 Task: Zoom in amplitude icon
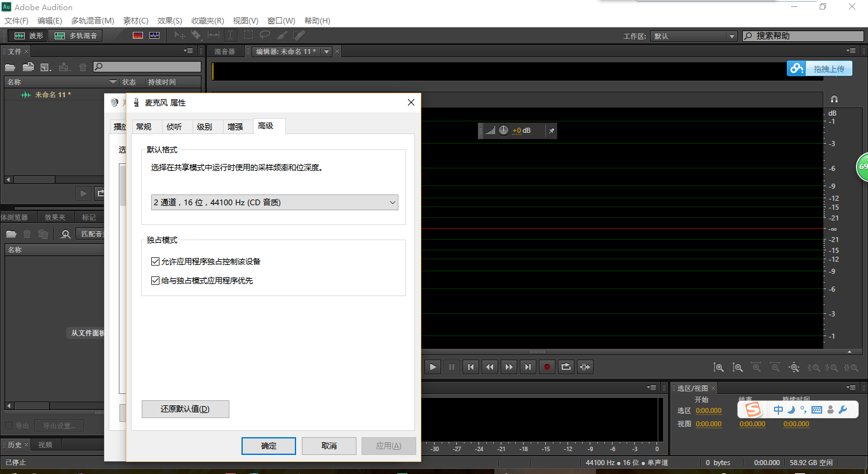click(719, 367)
